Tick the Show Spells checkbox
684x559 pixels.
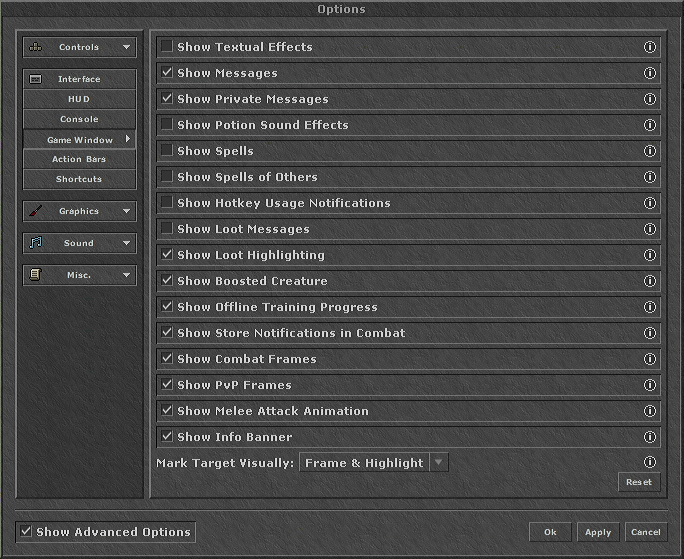click(x=167, y=150)
